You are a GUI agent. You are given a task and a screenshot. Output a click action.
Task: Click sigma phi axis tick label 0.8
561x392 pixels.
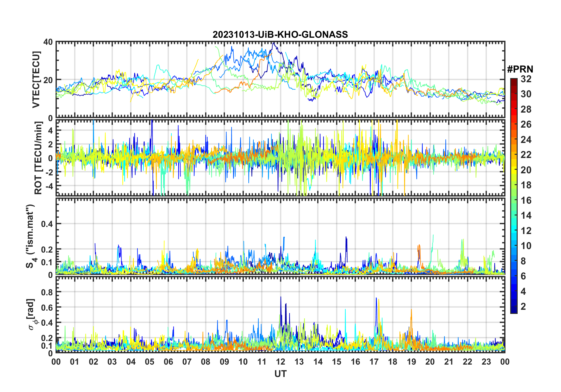coord(47,292)
